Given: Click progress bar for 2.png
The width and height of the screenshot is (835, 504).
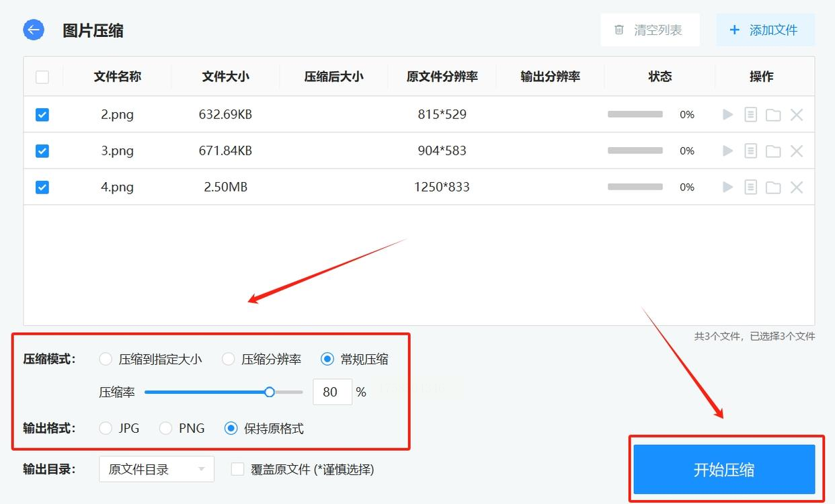Looking at the screenshot, I should click(635, 115).
